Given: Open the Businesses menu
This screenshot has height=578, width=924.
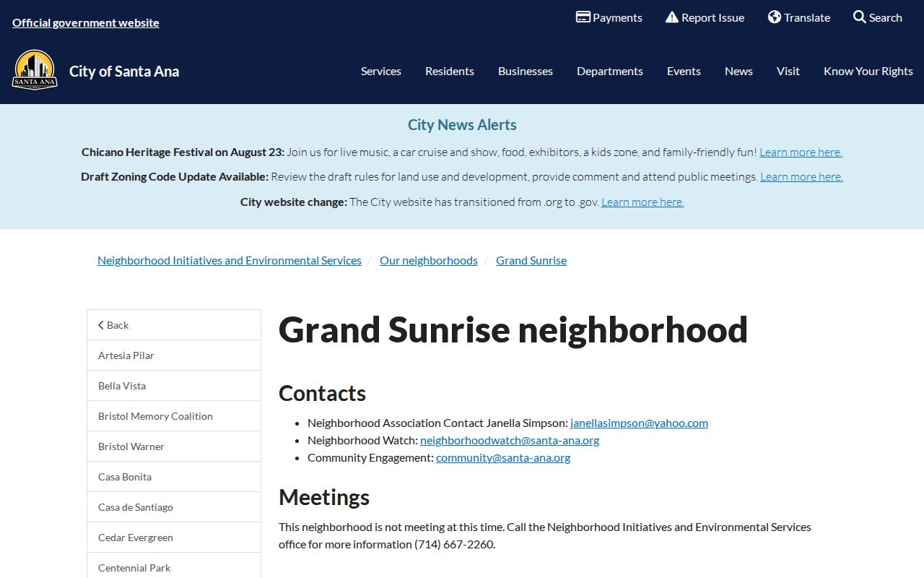Looking at the screenshot, I should (526, 71).
